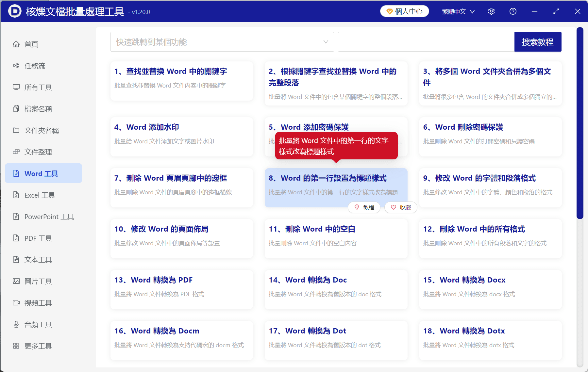Open the 視頻工具 section
This screenshot has height=372, width=588.
38,303
